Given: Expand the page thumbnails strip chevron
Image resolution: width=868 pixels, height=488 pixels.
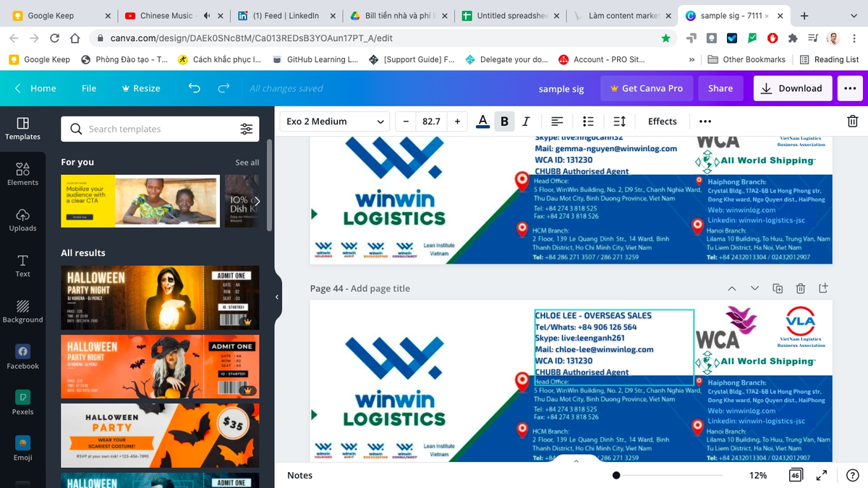Looking at the screenshot, I should (576, 461).
